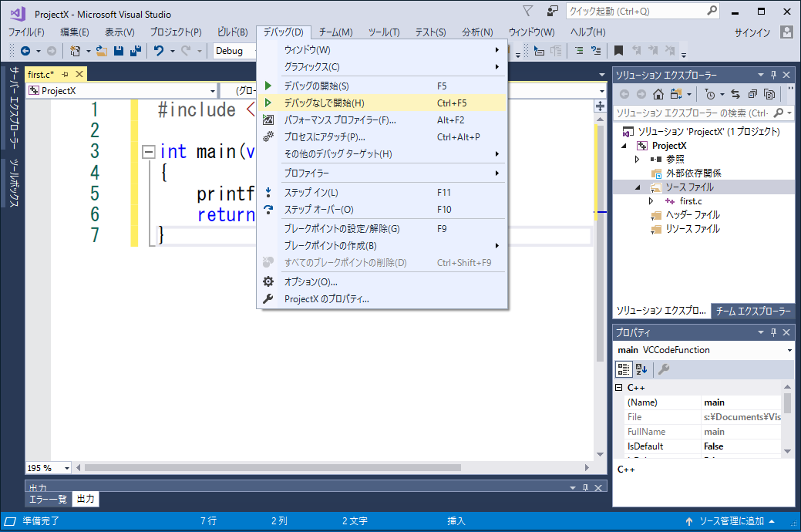801x532 pixels.
Task: Toggle Show All Files in Solution Explorer
Action: click(x=769, y=94)
